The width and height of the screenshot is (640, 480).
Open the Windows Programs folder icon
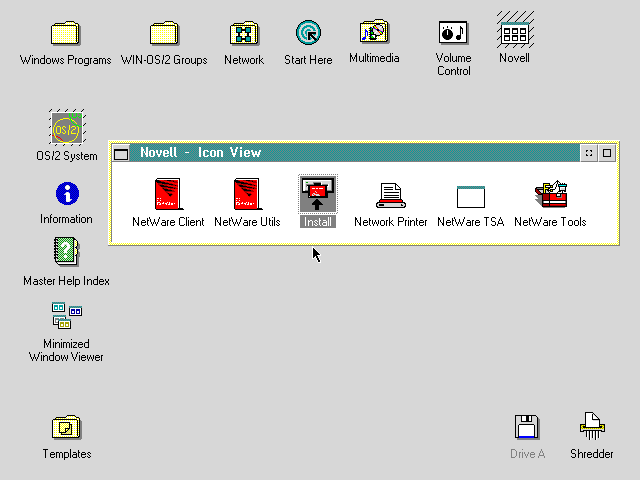(65, 33)
